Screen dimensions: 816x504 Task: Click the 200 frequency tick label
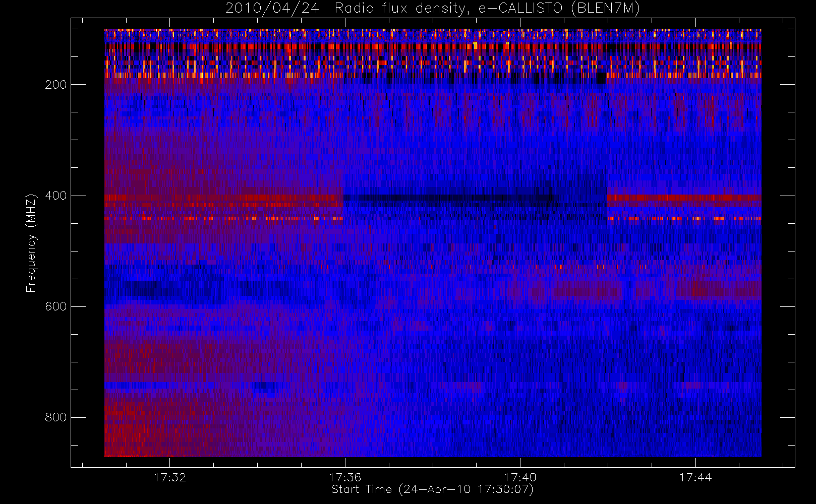click(x=55, y=85)
